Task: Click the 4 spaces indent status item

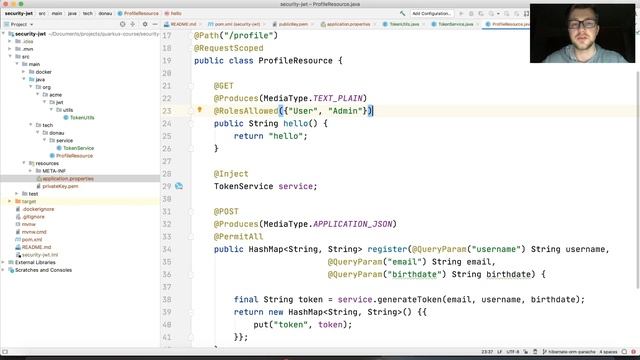Action: (x=608, y=352)
